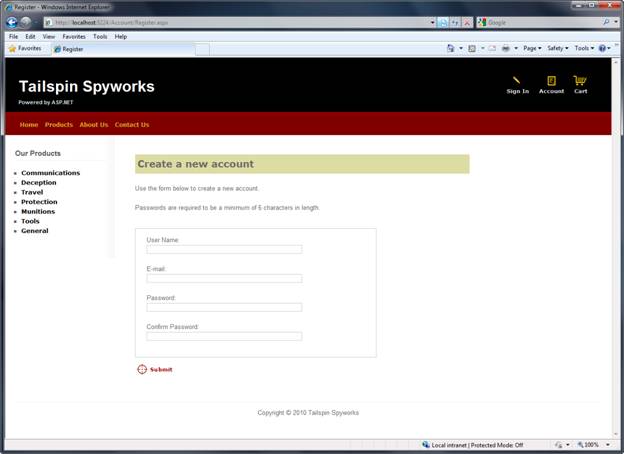The height and width of the screenshot is (454, 624).
Task: Browse the General product category
Action: (35, 231)
